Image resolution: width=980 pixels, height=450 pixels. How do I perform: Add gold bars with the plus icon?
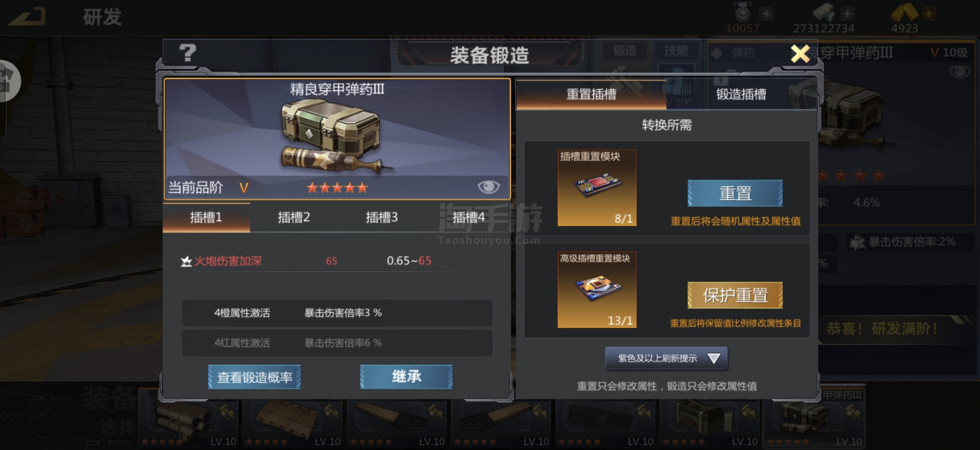pos(929,14)
